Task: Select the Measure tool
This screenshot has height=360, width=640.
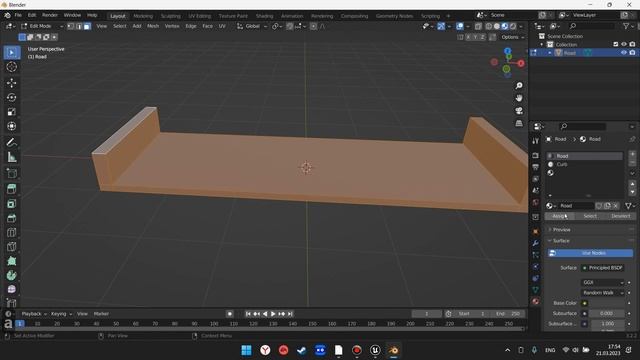Action: tap(11, 157)
